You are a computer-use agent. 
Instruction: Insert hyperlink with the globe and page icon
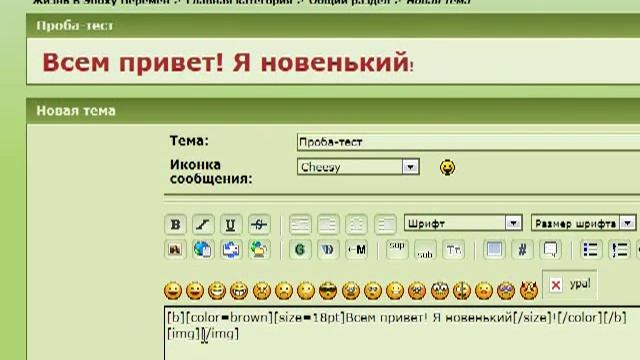tap(203, 249)
